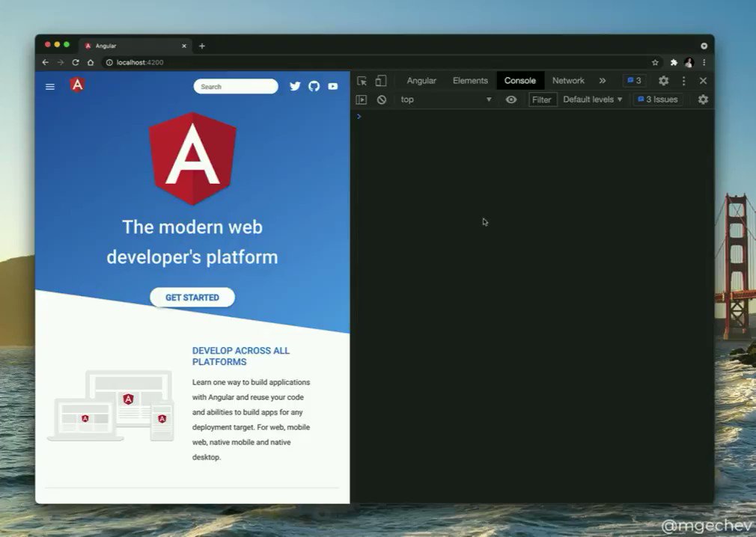Create live expression with eye icon
Image resolution: width=756 pixels, height=537 pixels.
[511, 99]
